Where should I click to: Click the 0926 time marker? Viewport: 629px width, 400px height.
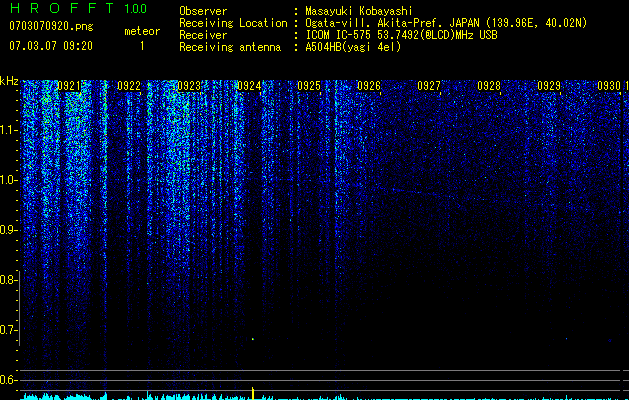pos(369,86)
